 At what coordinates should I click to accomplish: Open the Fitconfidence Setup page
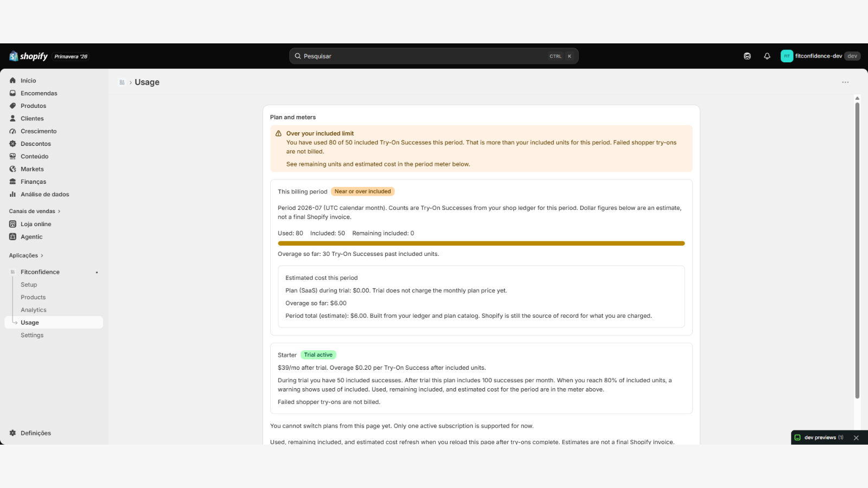click(29, 285)
